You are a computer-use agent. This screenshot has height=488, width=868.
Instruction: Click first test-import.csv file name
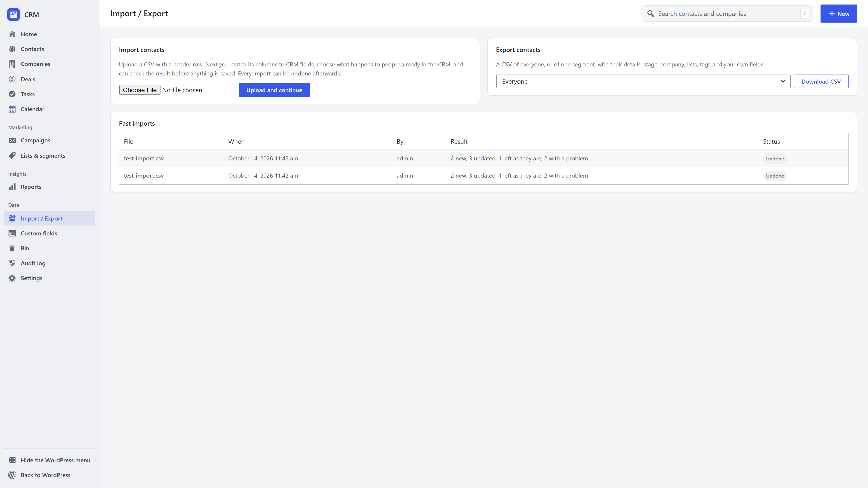pos(144,158)
